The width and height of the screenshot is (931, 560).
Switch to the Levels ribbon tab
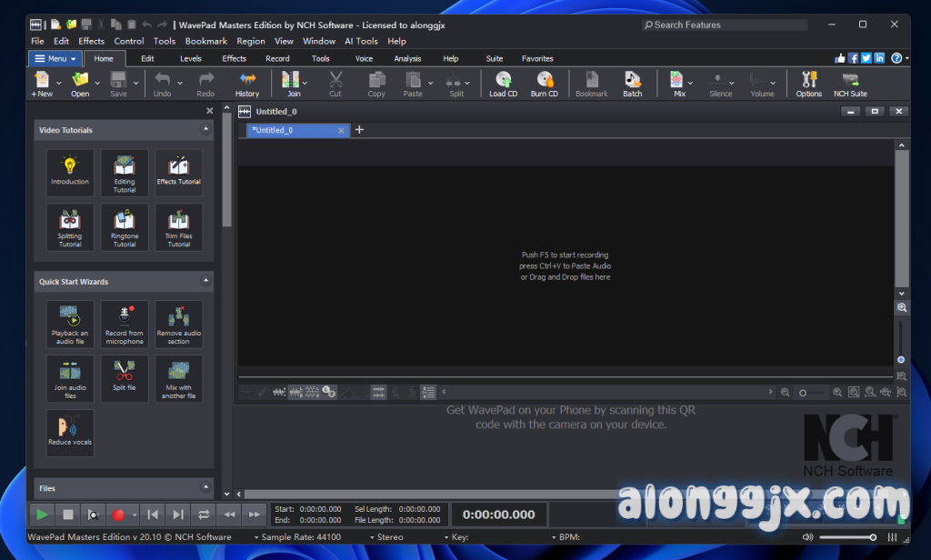pos(191,58)
